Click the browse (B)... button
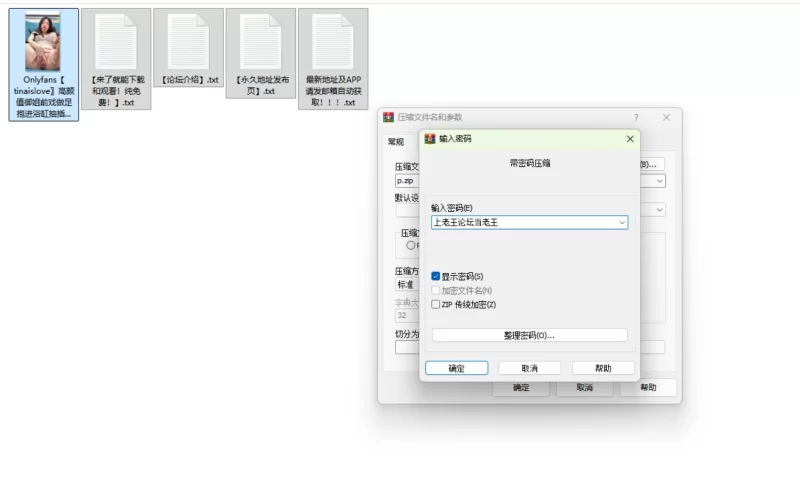The image size is (800, 485). [x=652, y=164]
